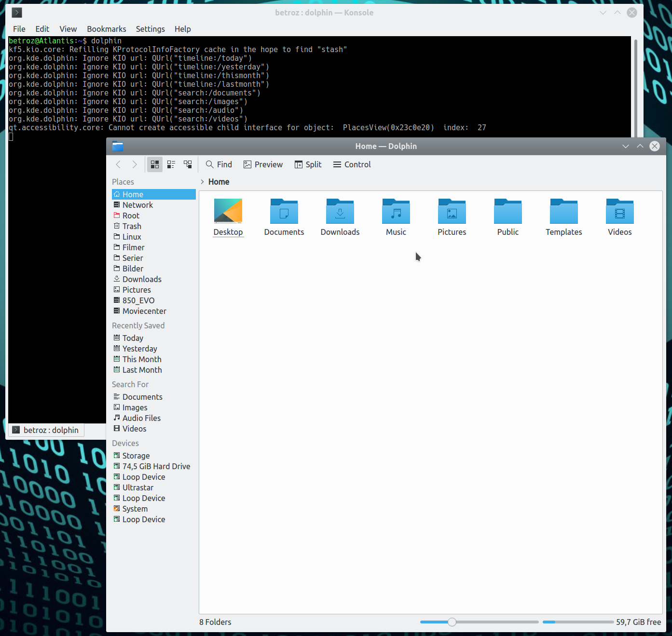
Task: Click the Dolphin window icon in title bar
Action: pyautogui.click(x=118, y=146)
